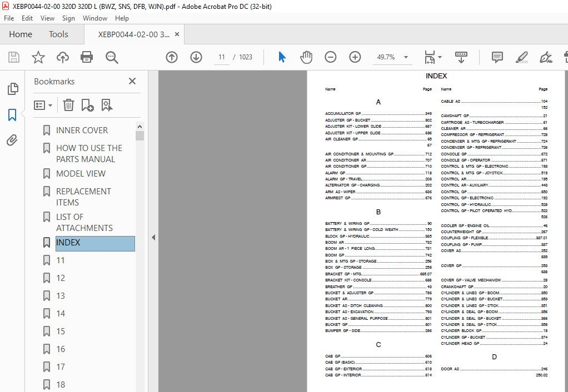Open the Fit page options icon
This screenshot has width=568, height=392.
(430, 57)
